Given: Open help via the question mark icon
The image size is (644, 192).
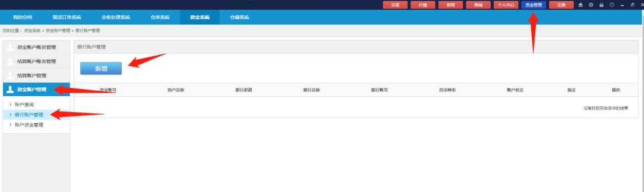Looking at the screenshot, I should (612, 5).
